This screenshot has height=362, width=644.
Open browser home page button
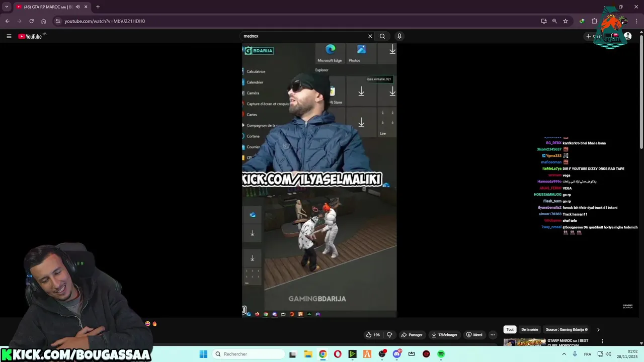[x=43, y=21]
